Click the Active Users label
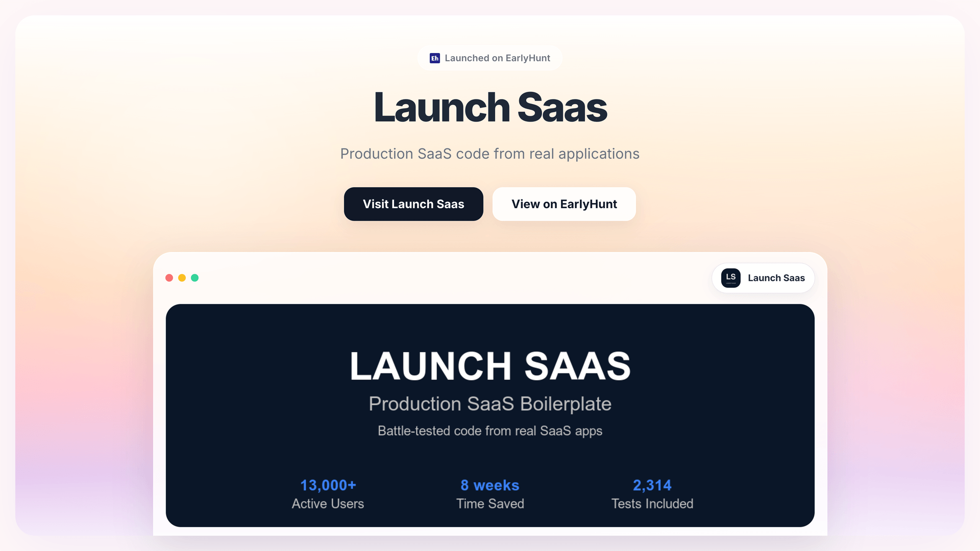The width and height of the screenshot is (980, 551). [328, 504]
